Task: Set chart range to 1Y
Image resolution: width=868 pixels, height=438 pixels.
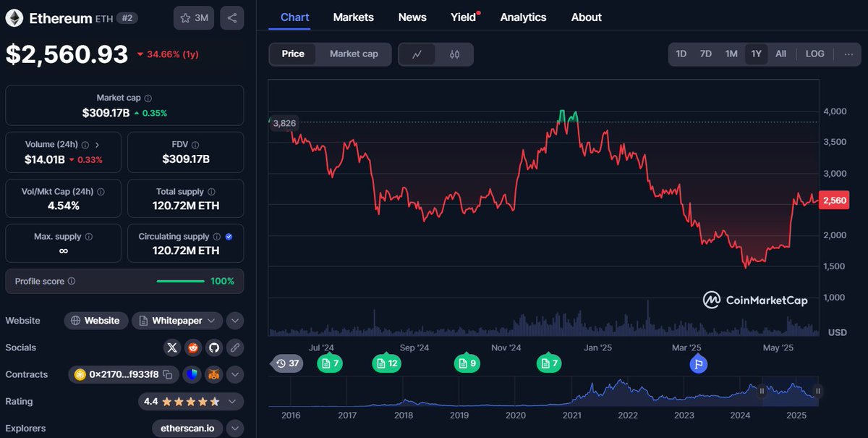Action: 757,54
